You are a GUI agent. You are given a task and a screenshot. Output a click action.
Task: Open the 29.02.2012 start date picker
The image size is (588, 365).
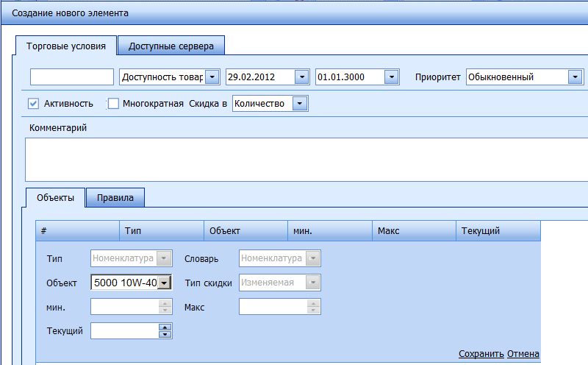[x=301, y=77]
